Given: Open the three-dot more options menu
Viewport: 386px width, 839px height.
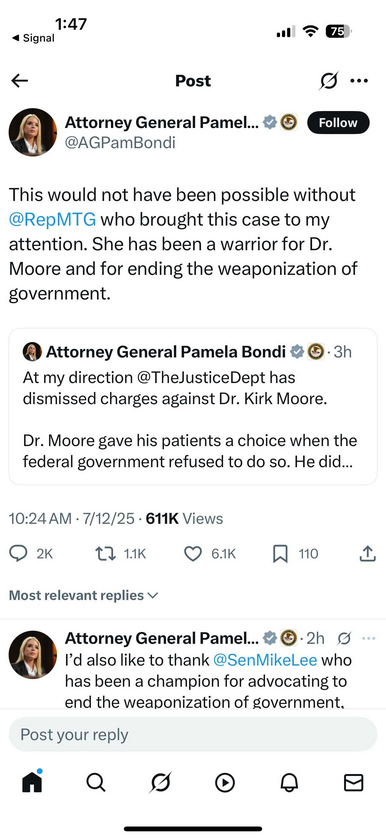Looking at the screenshot, I should coord(359,81).
